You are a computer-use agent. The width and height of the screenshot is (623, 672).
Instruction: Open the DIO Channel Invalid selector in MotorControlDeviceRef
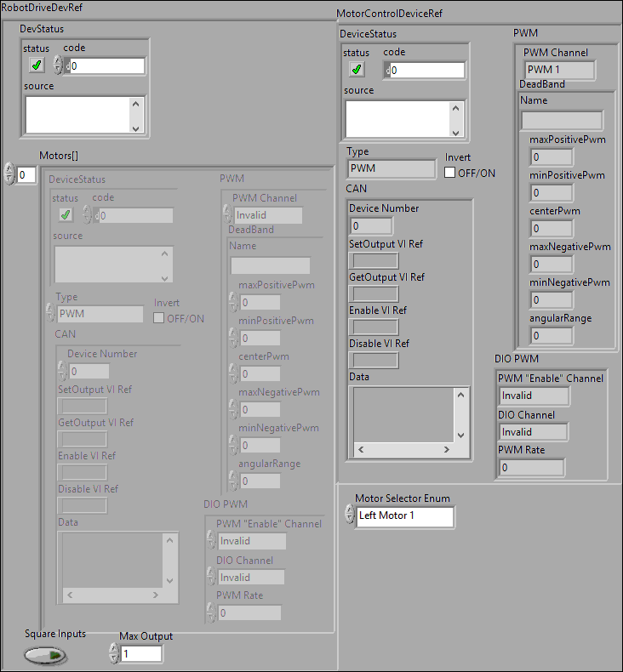(533, 432)
